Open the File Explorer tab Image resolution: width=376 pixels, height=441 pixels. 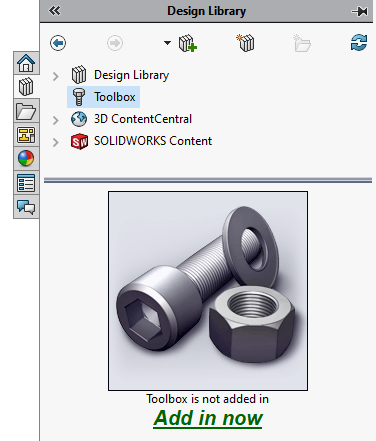tap(26, 111)
